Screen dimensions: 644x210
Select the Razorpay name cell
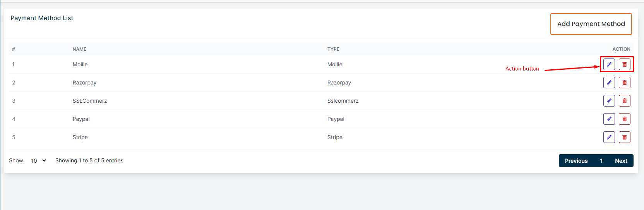84,83
